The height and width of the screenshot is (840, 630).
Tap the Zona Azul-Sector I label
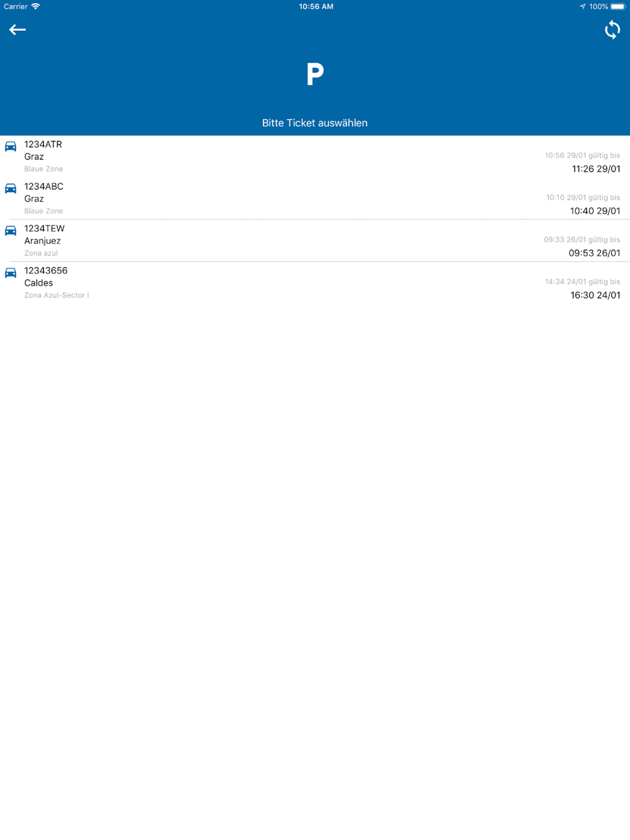coord(57,295)
